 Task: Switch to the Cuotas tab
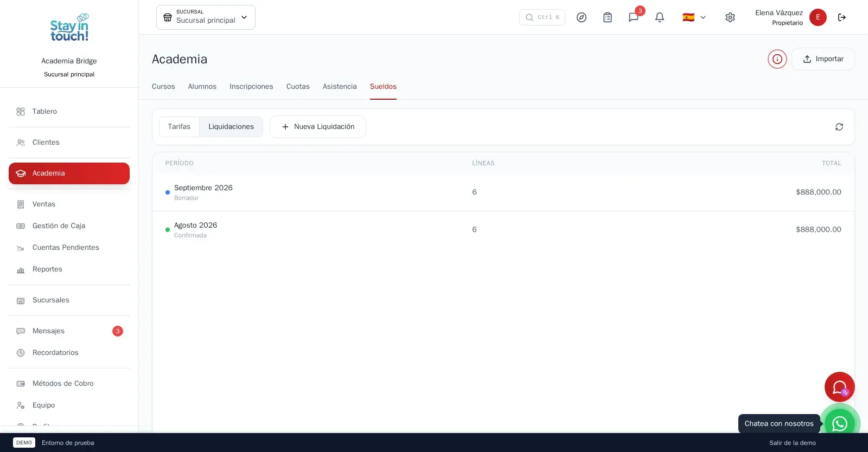click(298, 87)
